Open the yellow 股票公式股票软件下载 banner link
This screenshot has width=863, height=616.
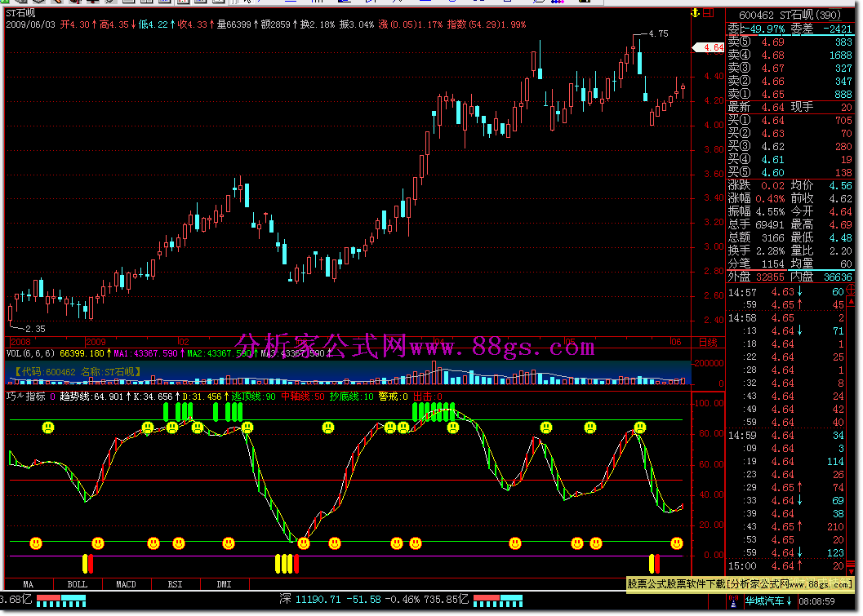tap(740, 583)
